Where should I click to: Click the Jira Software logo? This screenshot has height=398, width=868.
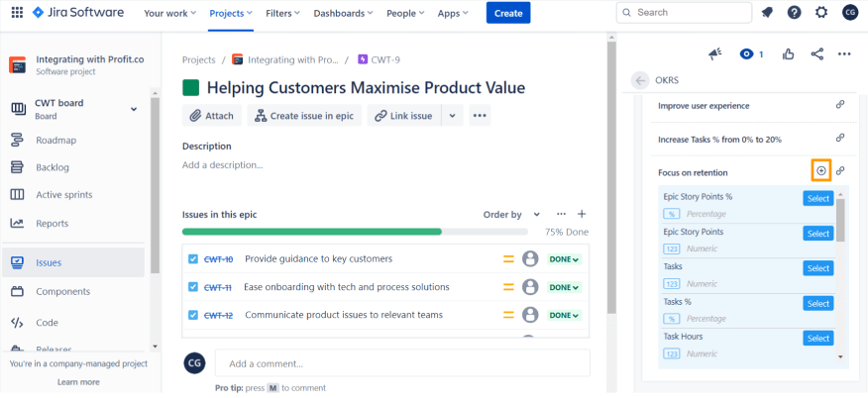click(x=78, y=12)
